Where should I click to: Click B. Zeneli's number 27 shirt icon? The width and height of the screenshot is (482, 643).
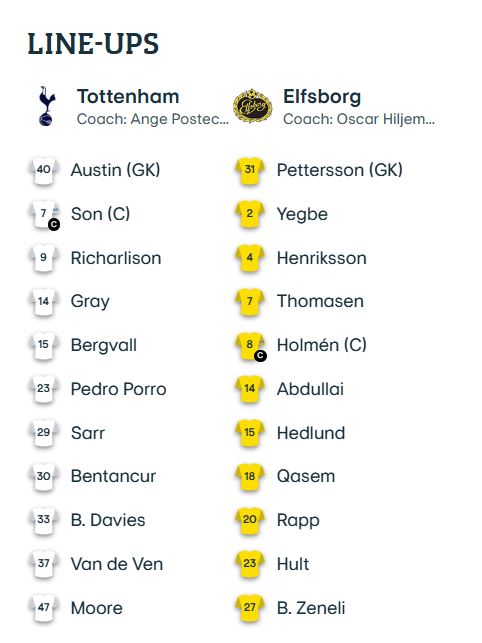tap(250, 609)
